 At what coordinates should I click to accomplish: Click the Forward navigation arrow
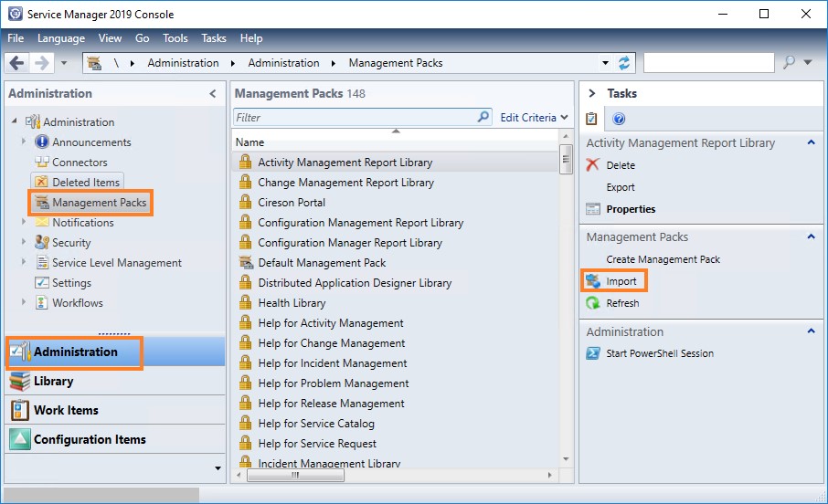click(42, 63)
